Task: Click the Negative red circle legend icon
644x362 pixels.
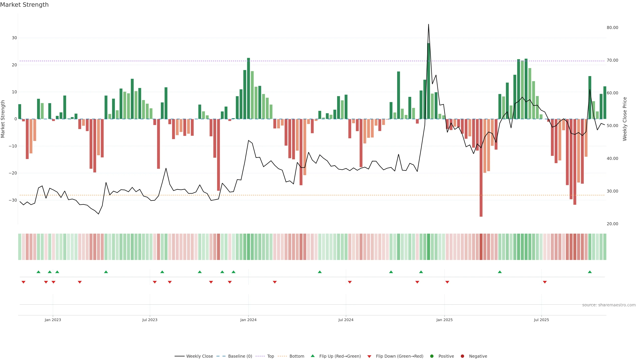Action: click(x=462, y=356)
